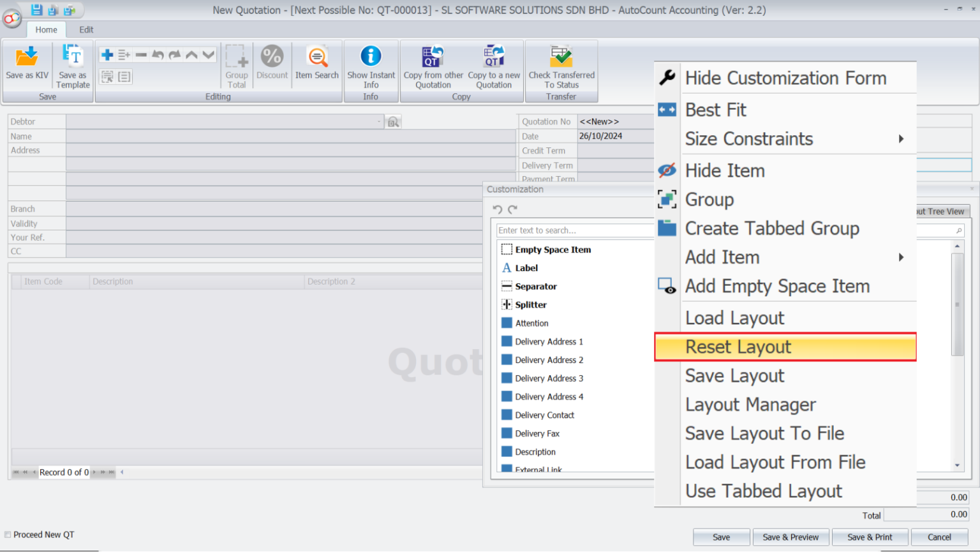Click the redo arrow in Customization window
The height and width of the screenshot is (552, 980).
click(x=512, y=209)
